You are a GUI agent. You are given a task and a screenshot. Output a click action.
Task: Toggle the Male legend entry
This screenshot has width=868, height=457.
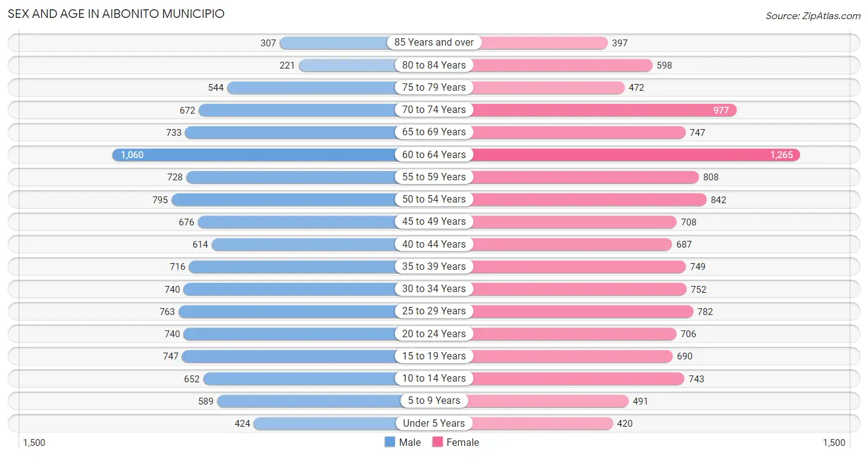click(403, 442)
